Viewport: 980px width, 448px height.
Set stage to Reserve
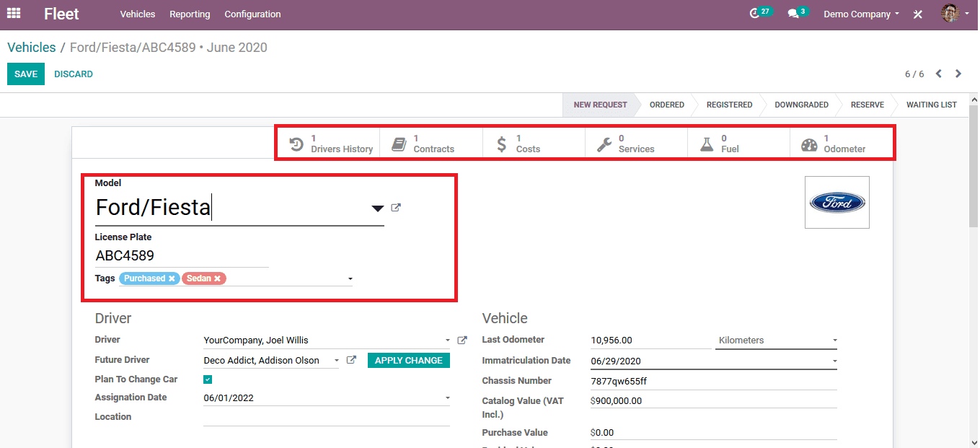click(867, 105)
